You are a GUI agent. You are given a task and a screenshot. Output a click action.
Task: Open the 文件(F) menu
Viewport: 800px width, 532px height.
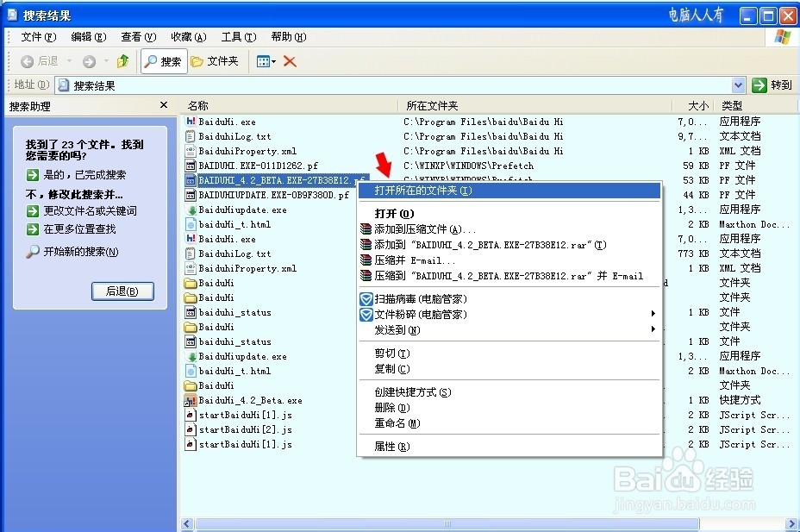pyautogui.click(x=38, y=37)
